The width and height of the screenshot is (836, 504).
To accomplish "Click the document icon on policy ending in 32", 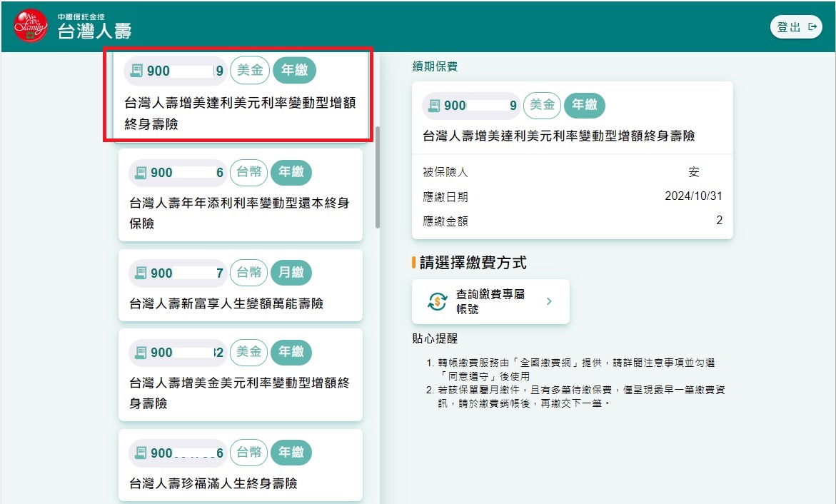I will click(141, 352).
